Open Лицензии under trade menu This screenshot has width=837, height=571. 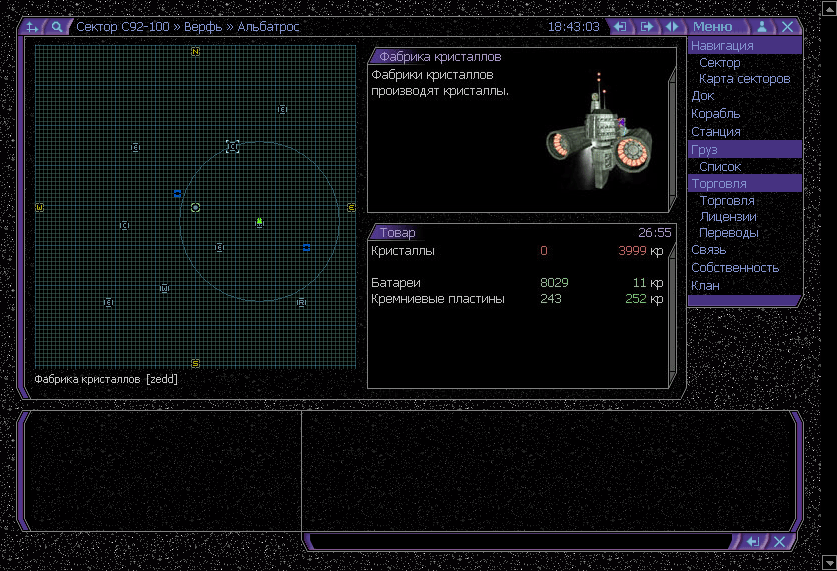727,217
